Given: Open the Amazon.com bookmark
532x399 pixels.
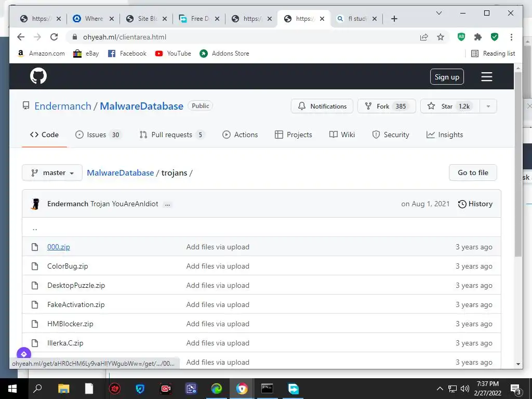Looking at the screenshot, I should point(41,54).
